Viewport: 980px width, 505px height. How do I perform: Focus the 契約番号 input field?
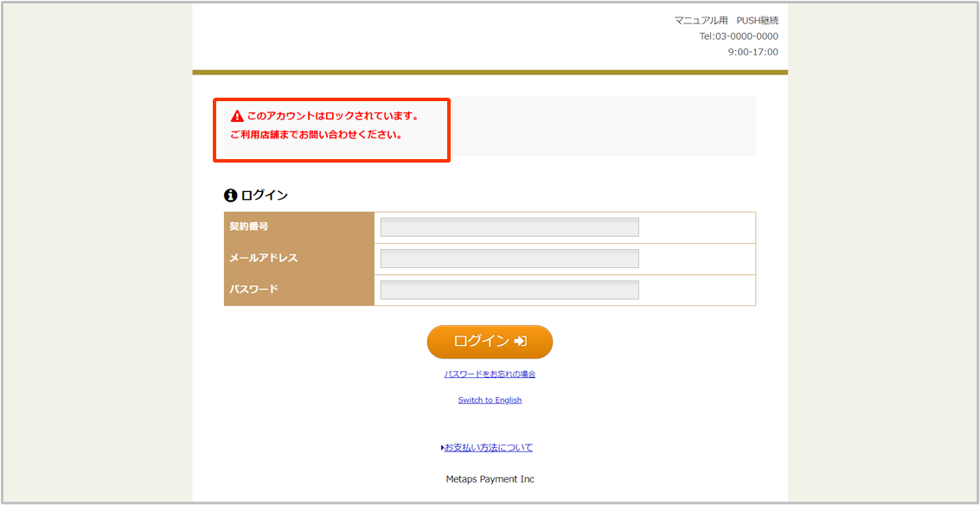pyautogui.click(x=509, y=227)
